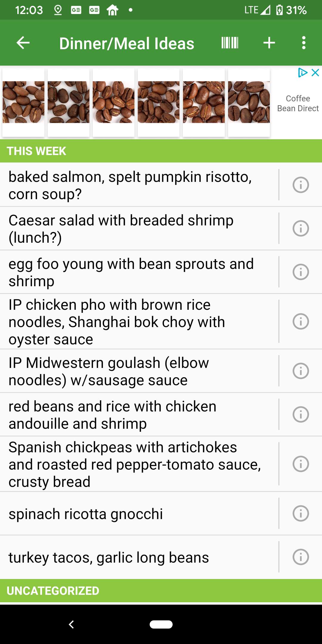Open info for baked salmon item
The width and height of the screenshot is (322, 644).
[301, 185]
